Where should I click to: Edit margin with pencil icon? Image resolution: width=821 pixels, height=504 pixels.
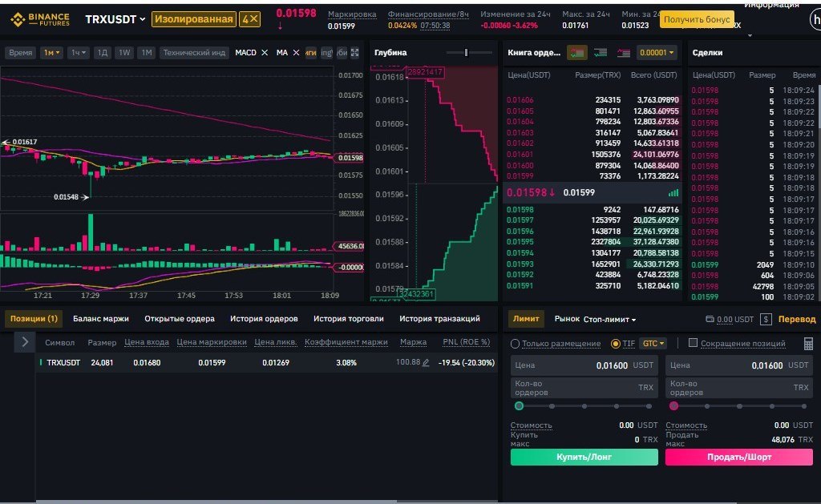click(x=427, y=362)
